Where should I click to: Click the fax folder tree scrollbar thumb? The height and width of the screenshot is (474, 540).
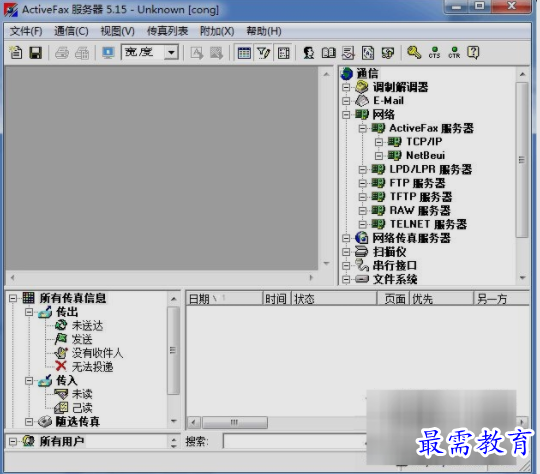173,350
